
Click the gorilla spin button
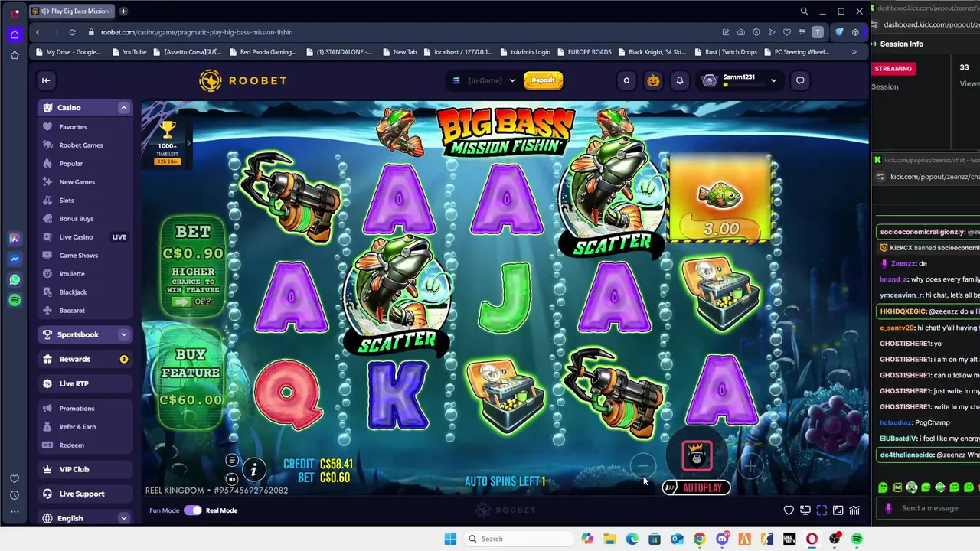coord(697,457)
